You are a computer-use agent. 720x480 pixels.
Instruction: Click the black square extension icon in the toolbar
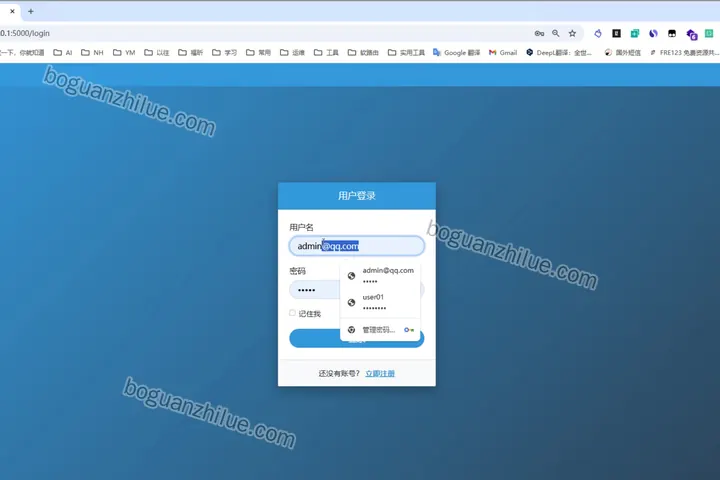[x=616, y=33]
